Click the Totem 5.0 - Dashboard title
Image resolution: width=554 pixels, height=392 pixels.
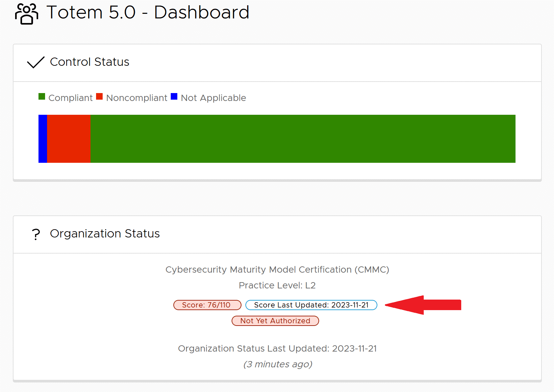(x=148, y=12)
